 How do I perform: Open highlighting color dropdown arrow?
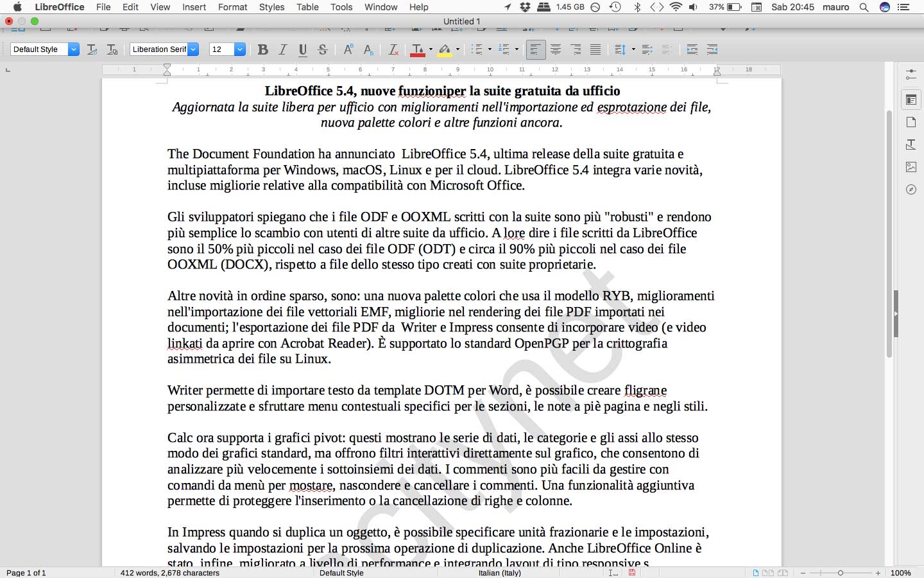(x=458, y=49)
